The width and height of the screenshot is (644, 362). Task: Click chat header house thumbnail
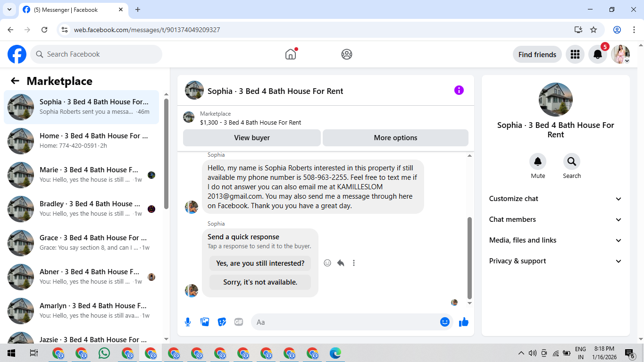coord(194,90)
